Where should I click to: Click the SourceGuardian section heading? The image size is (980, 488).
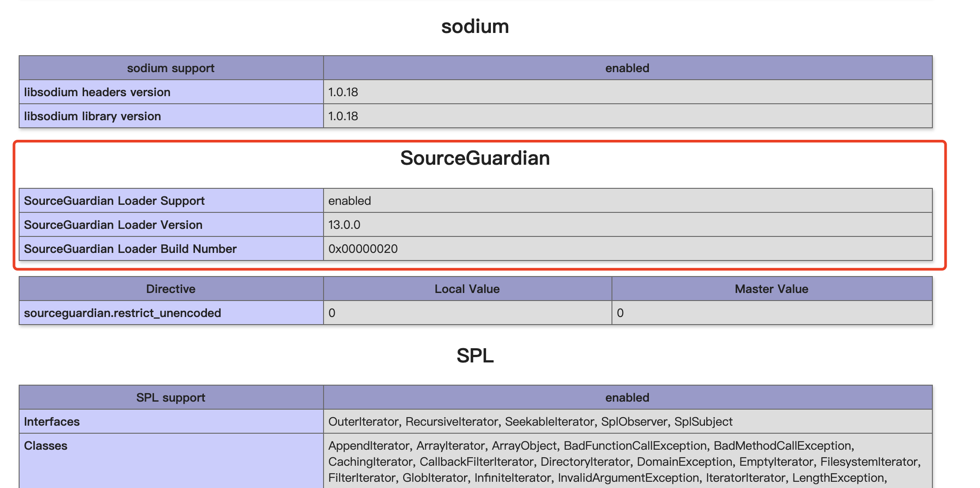click(475, 158)
